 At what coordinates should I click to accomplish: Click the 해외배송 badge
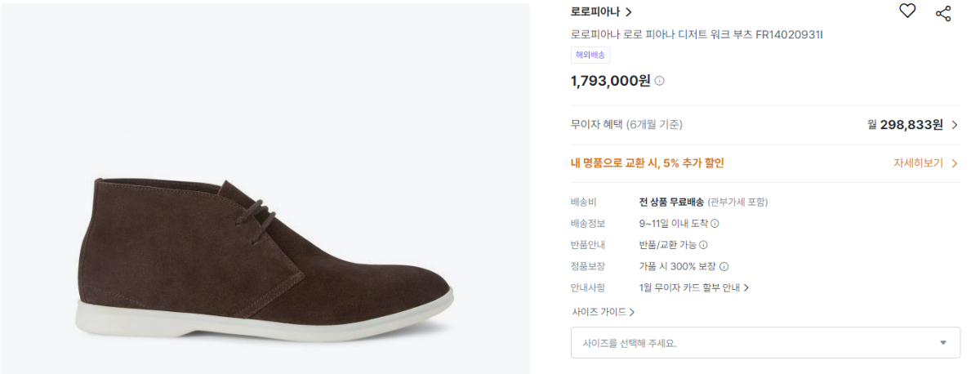point(590,56)
